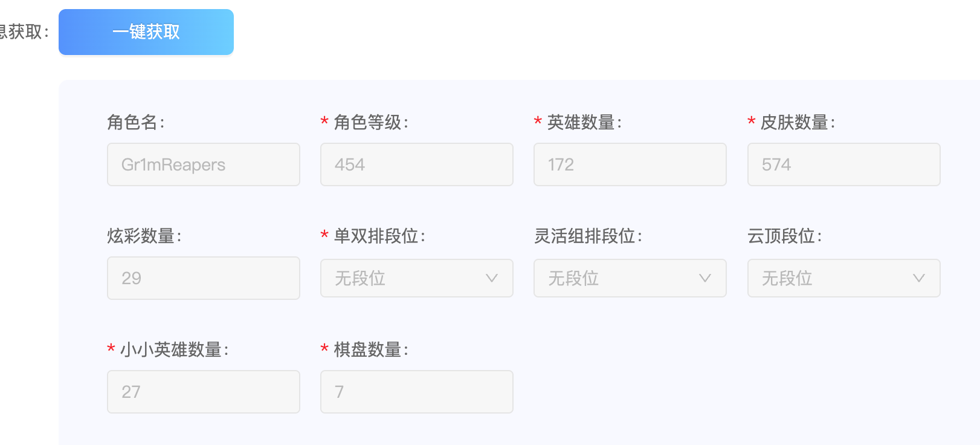Click the 棋盘数量 field showing 7

417,392
